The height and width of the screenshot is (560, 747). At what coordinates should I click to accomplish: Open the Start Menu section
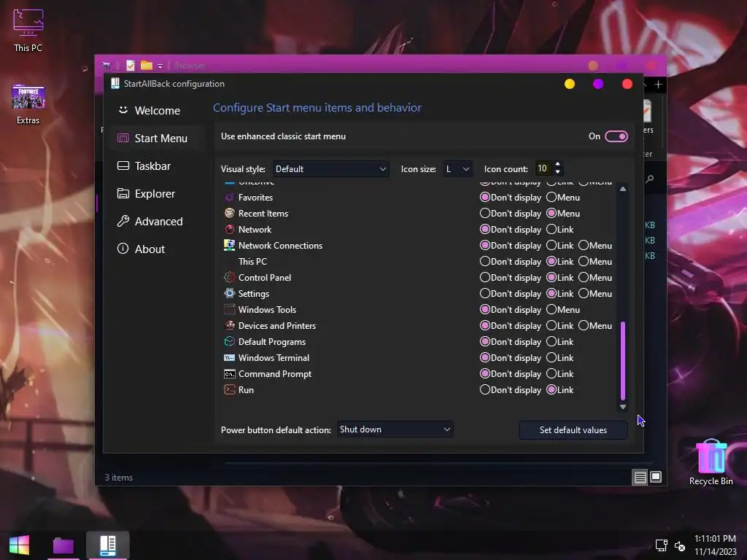(158, 138)
